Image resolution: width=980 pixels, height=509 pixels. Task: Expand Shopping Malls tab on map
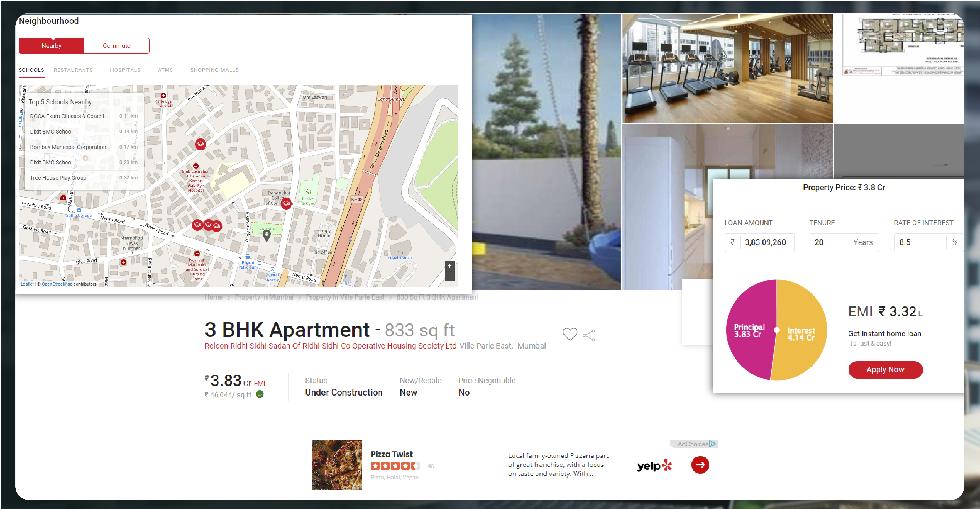pyautogui.click(x=214, y=71)
